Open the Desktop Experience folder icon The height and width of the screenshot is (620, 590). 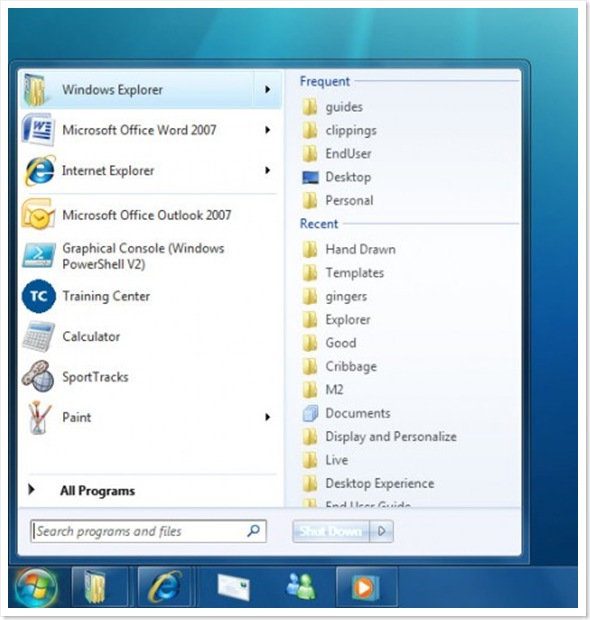310,483
